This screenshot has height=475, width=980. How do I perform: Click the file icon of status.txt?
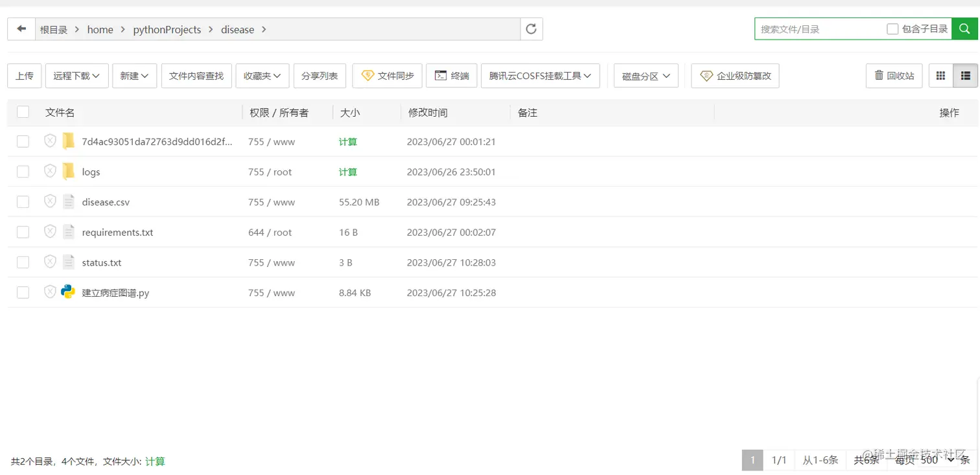click(69, 262)
